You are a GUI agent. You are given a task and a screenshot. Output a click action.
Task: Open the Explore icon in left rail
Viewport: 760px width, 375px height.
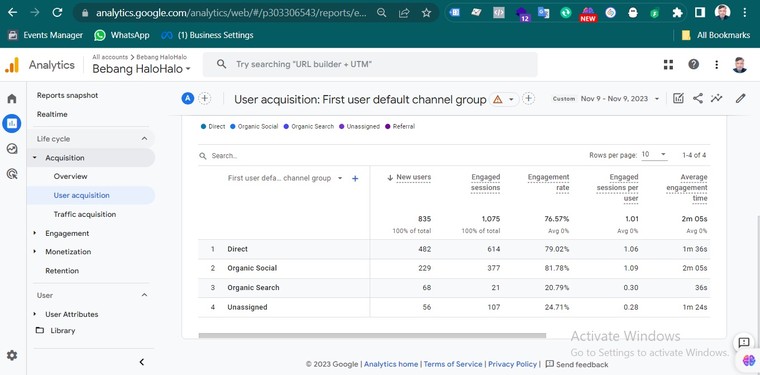tap(12, 149)
